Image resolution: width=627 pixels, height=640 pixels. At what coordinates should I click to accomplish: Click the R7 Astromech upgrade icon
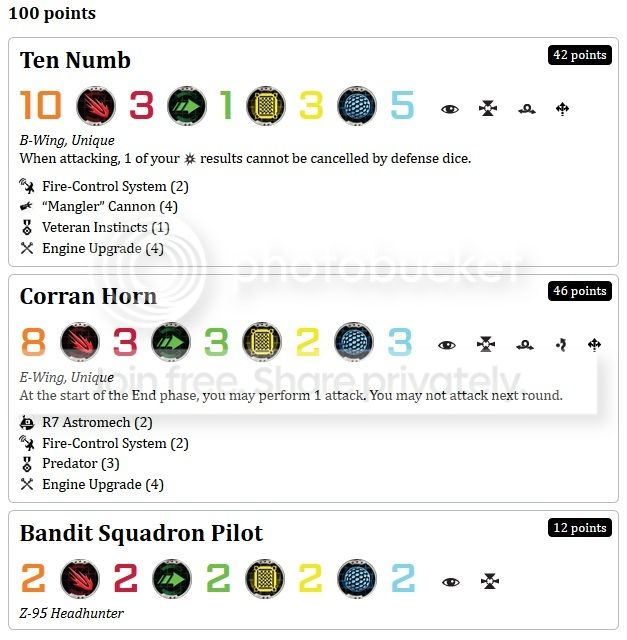(27, 423)
